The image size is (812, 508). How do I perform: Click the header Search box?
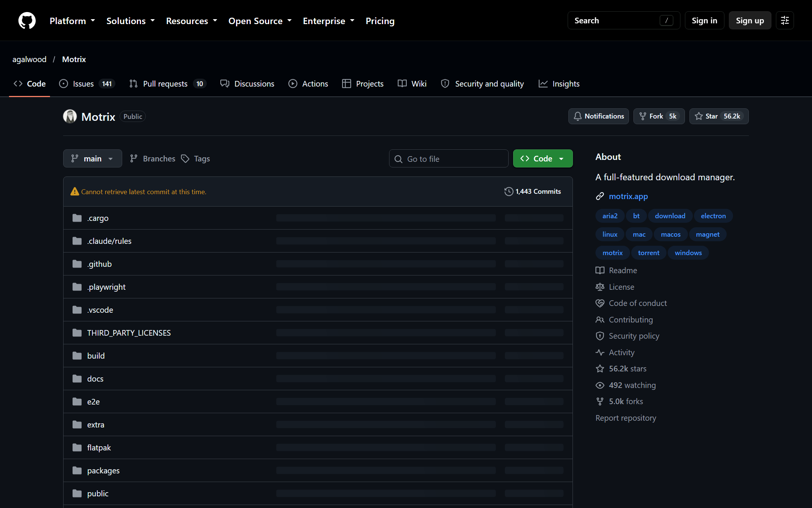point(624,21)
